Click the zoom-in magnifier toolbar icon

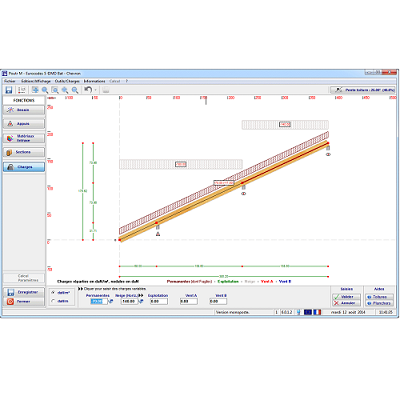(x=65, y=90)
